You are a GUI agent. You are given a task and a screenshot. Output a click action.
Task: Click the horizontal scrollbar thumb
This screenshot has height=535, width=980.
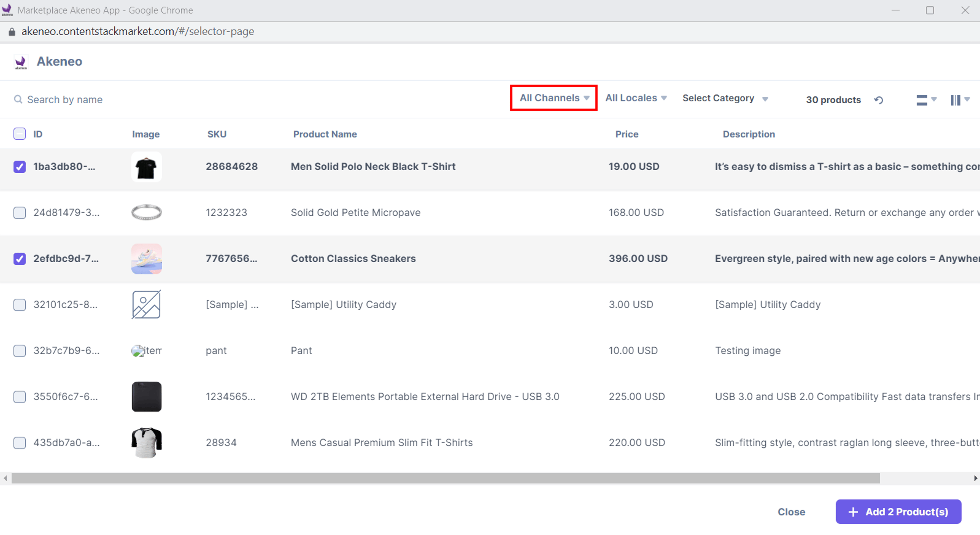coord(446,478)
